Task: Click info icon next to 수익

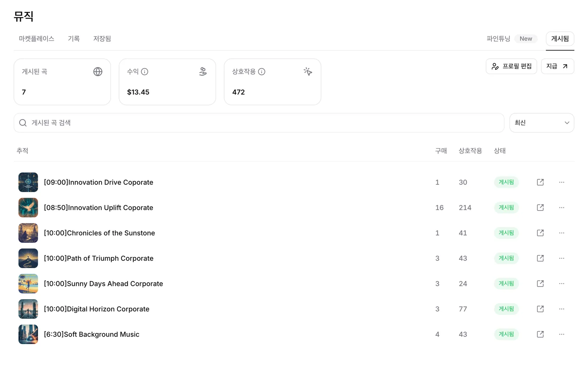Action: pos(145,72)
